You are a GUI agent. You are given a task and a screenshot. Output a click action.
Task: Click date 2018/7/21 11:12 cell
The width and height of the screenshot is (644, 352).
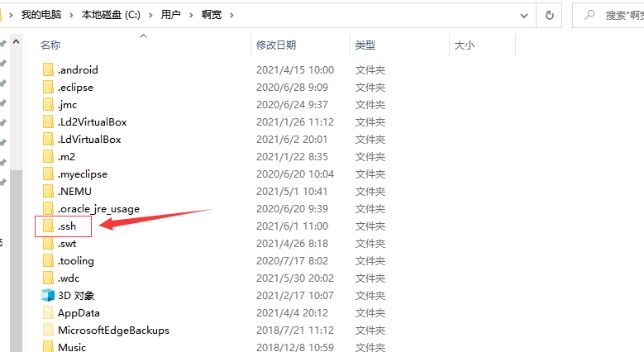(x=295, y=331)
